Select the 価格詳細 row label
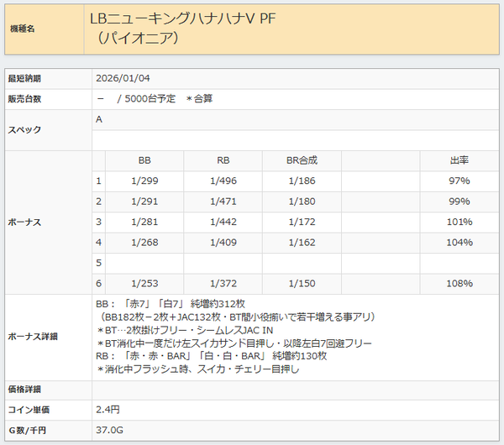Viewport: 504px width, 445px height. click(24, 390)
